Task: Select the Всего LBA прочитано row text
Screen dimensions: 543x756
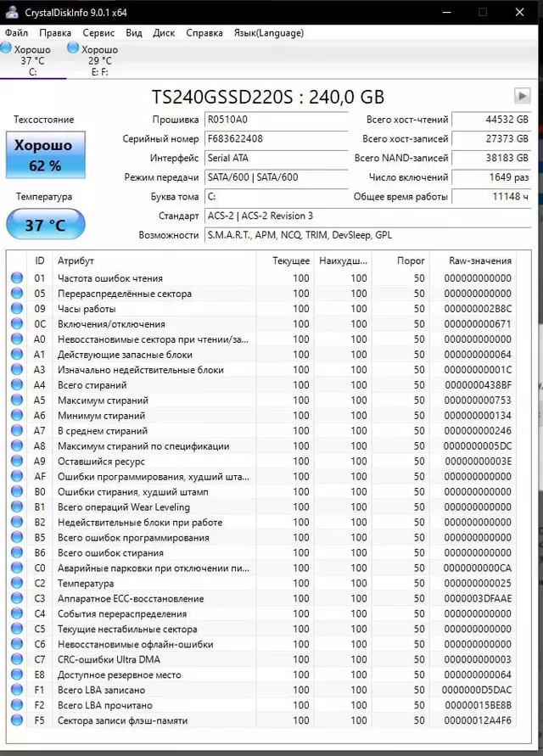Action: (x=104, y=705)
